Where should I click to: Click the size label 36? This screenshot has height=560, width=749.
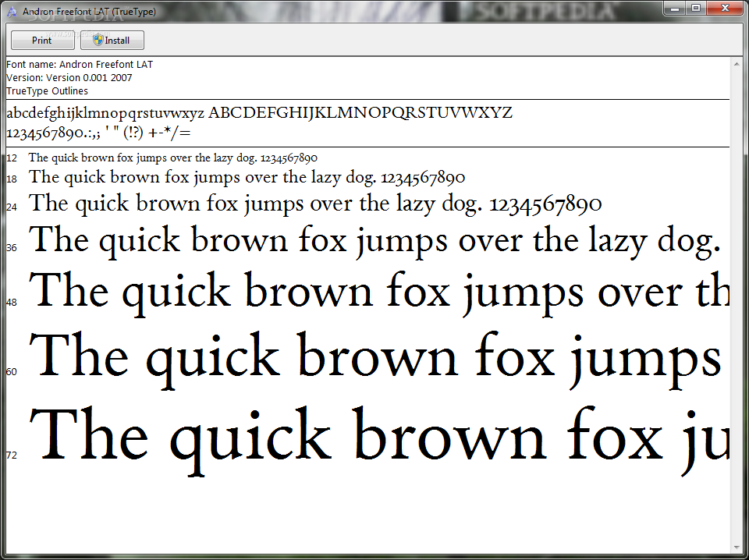[x=12, y=248]
